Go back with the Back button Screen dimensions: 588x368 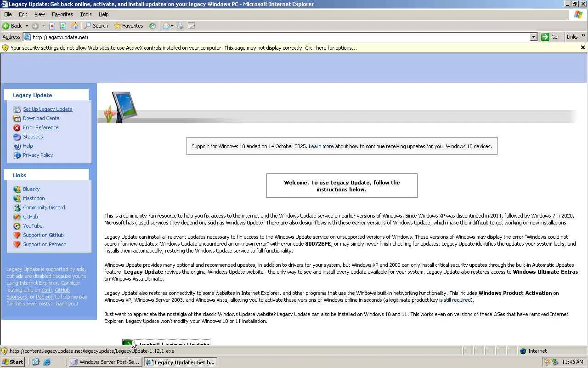coord(12,26)
